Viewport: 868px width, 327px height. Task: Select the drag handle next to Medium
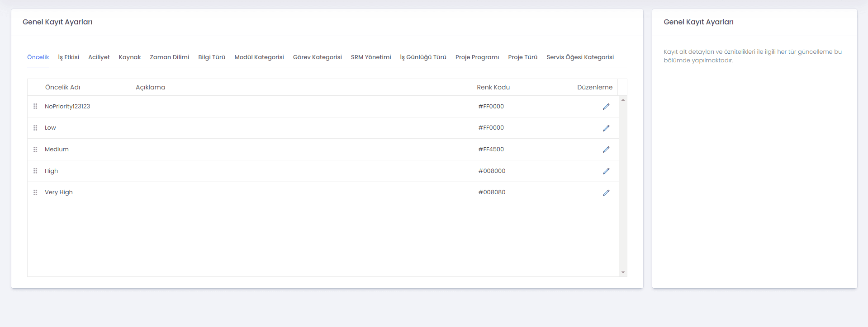[35, 149]
